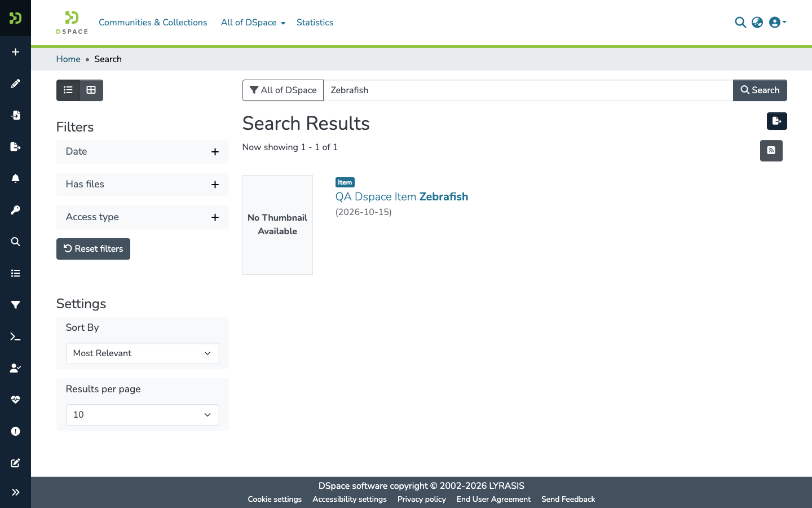Expand the sidebar with the double-chevron icon
Image resolution: width=812 pixels, height=508 pixels.
pyautogui.click(x=15, y=492)
